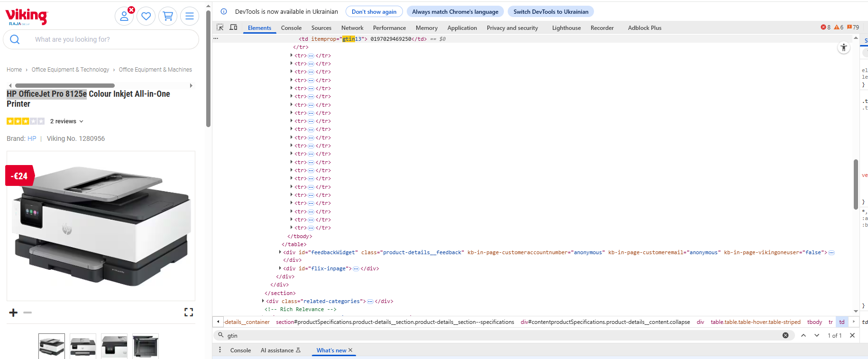Image resolution: width=868 pixels, height=359 pixels.
Task: Click the tbody breadcrumb item
Action: 814,322
